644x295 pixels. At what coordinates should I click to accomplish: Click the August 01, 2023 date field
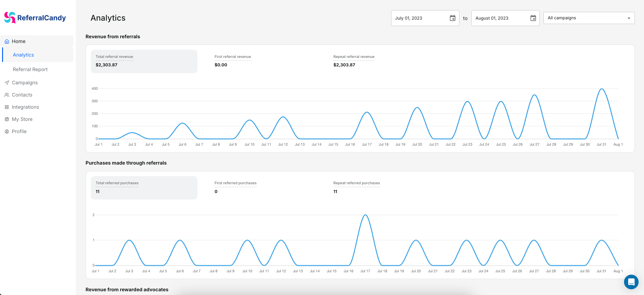click(x=500, y=18)
